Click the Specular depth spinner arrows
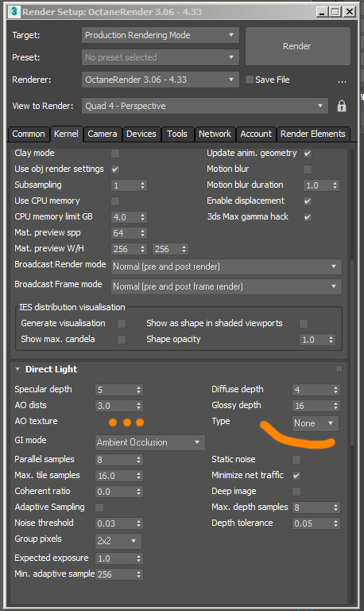 (138, 390)
